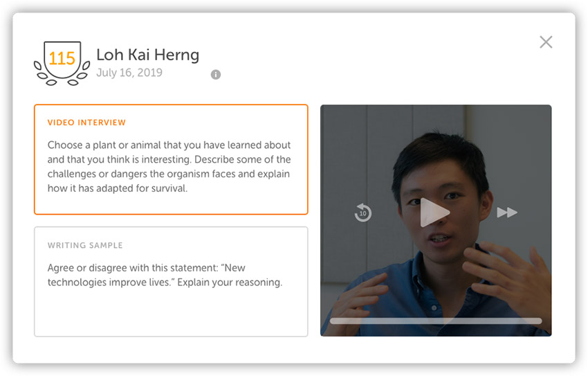The image size is (588, 376).
Task: Switch to the Writing Sample card
Action: coord(171,281)
